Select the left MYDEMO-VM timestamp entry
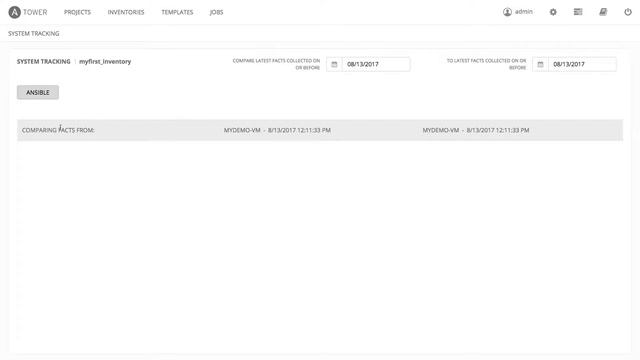 (277, 130)
